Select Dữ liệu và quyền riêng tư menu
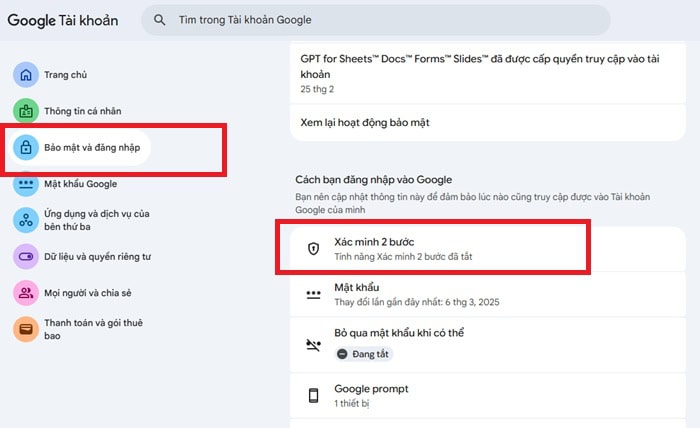 97,257
